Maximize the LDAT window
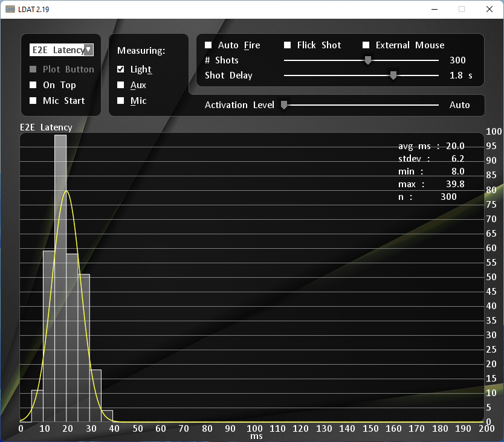504x442 pixels. point(462,9)
